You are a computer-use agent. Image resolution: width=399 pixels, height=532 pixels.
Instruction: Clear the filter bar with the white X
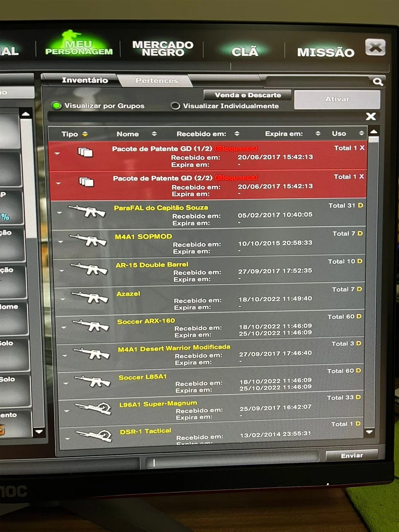[x=371, y=116]
